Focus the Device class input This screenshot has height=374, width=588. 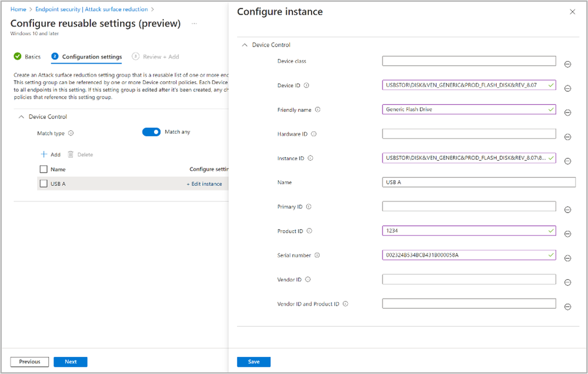[x=469, y=61]
